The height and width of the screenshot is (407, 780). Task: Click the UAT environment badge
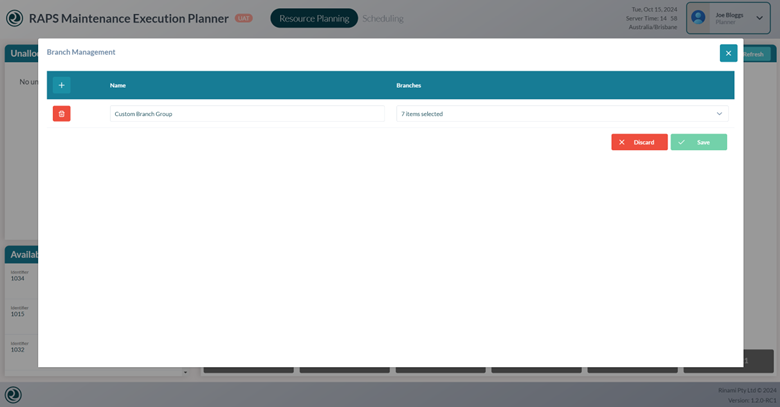click(x=243, y=18)
